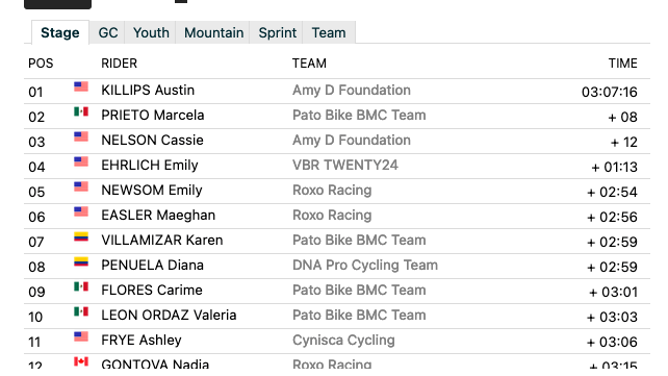668x376 pixels.
Task: Select the Mountain tab
Action: click(x=213, y=33)
